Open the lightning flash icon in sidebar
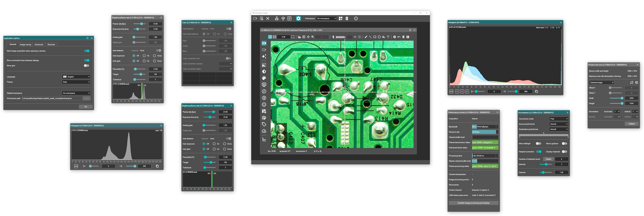Image resolution: width=644 pixels, height=216 pixels. point(264,98)
